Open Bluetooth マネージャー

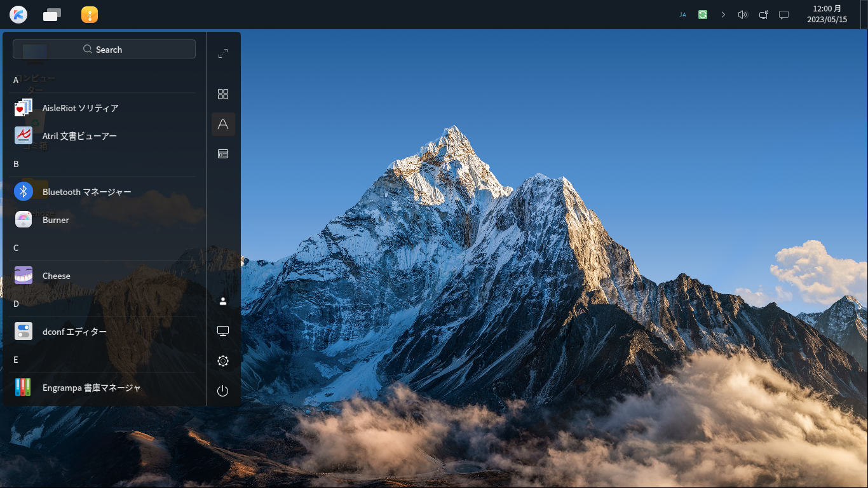tap(104, 192)
